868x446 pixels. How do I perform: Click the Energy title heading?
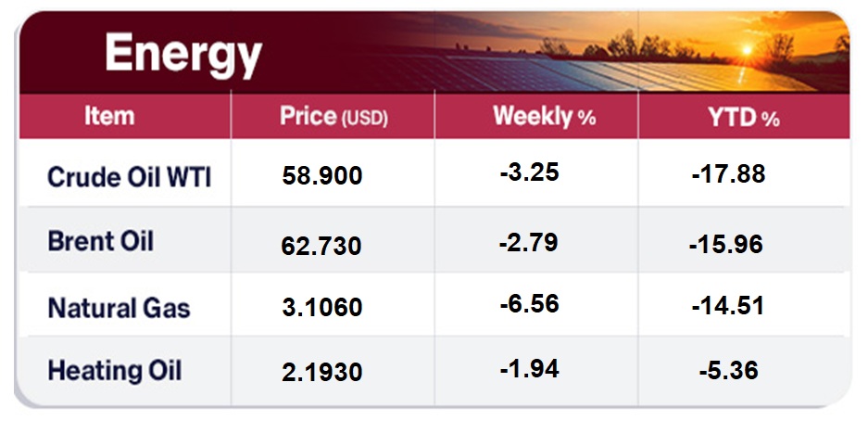(183, 55)
